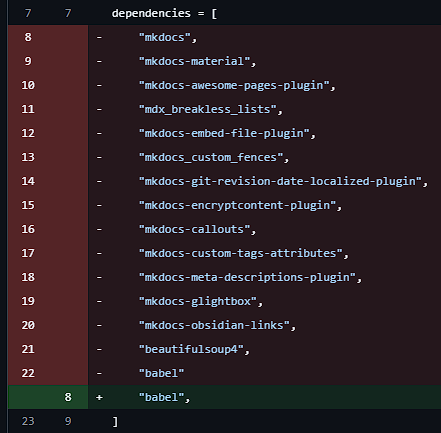Click old line number 20
Viewport: 441px width, 433px height.
[28, 325]
